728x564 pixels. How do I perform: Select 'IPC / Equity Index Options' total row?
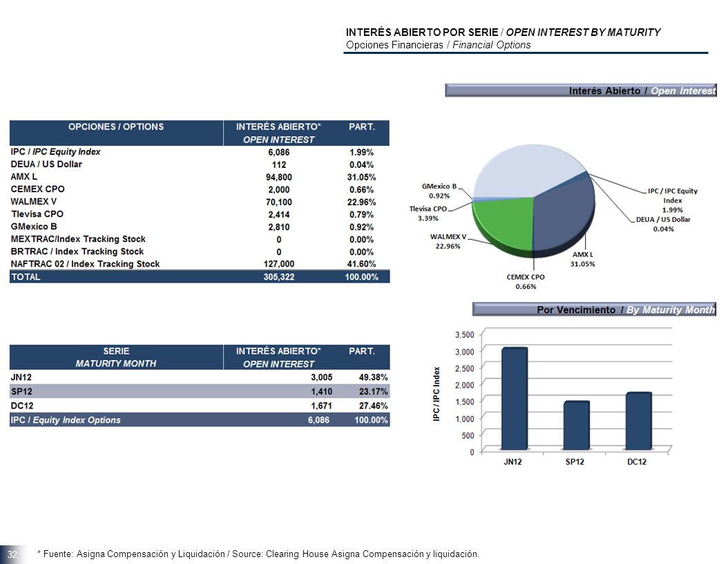click(x=200, y=420)
